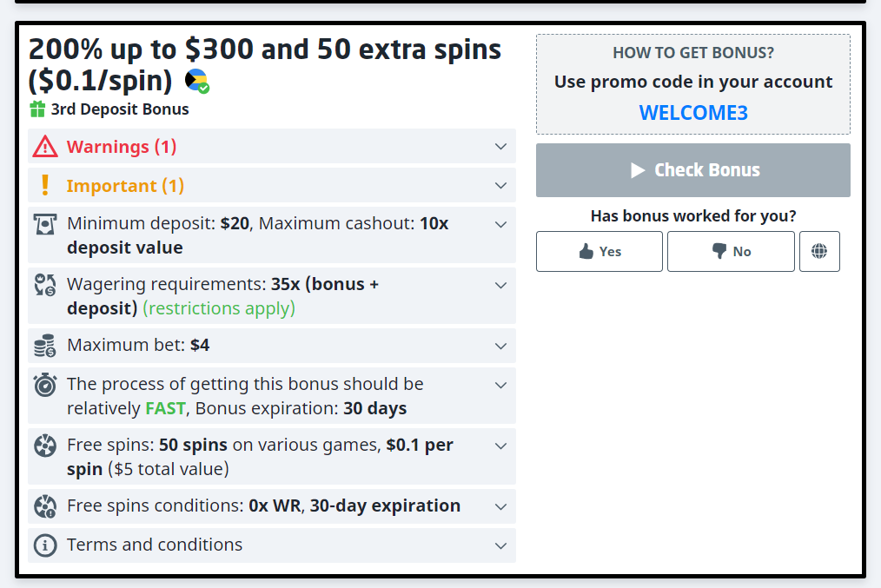Click the wagering requirements icon
Viewport: 881px width, 588px height.
45,285
